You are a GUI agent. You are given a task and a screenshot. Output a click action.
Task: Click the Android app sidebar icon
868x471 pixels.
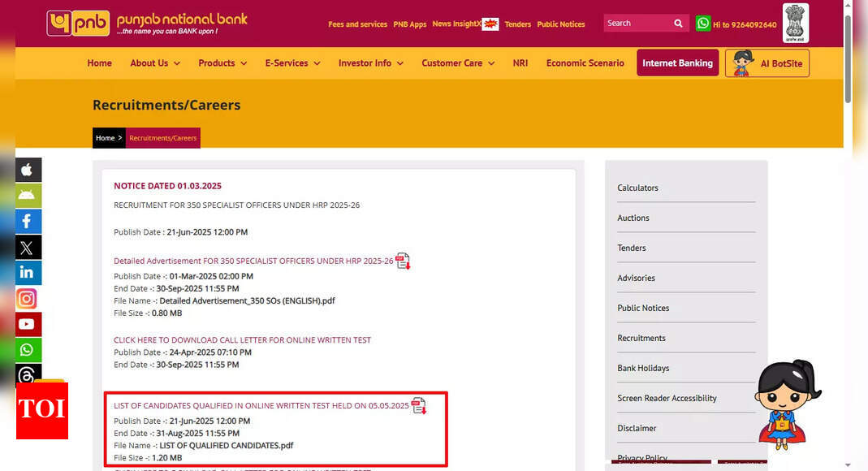pos(27,195)
